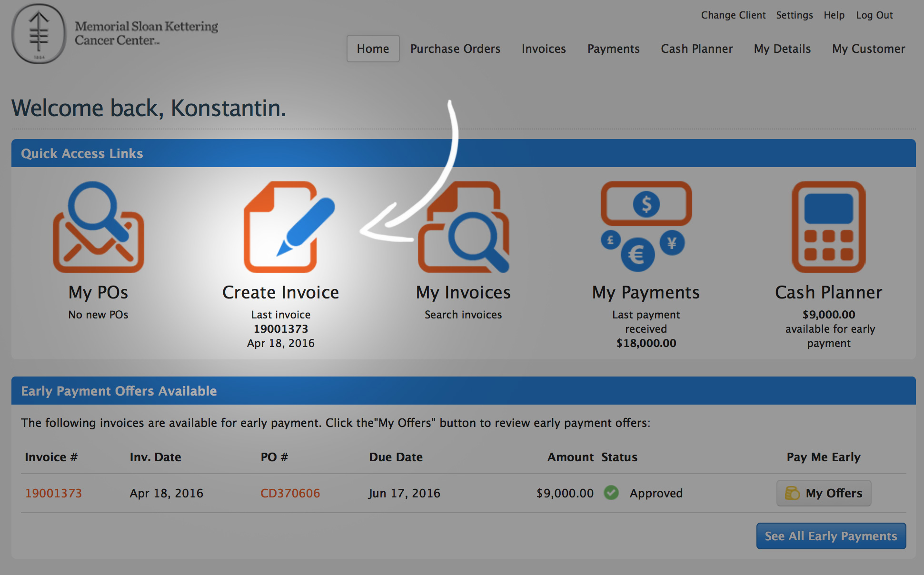This screenshot has height=575, width=924.
Task: Open the Create Invoice pencil document icon
Action: point(288,227)
